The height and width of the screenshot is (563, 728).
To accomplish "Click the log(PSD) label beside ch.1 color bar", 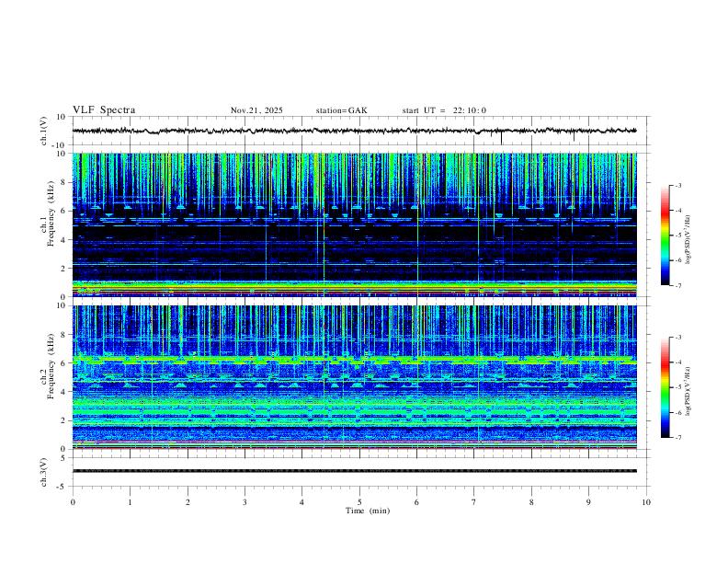I will pos(688,239).
